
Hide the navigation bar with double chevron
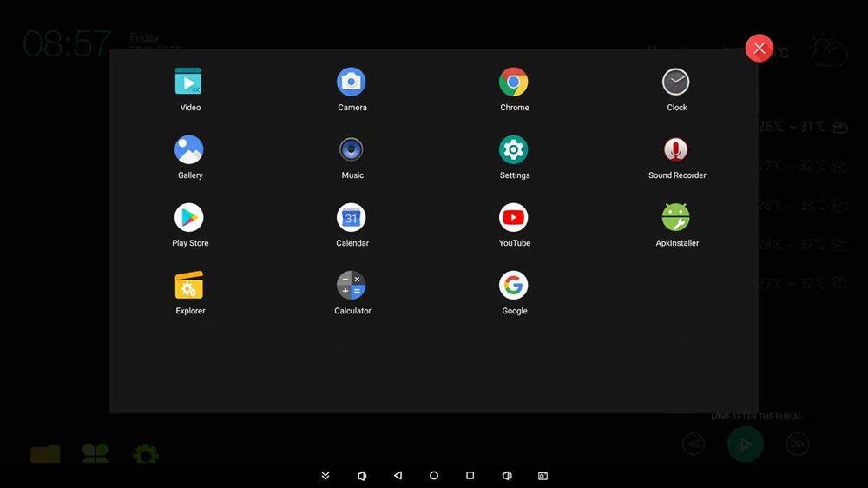(325, 476)
